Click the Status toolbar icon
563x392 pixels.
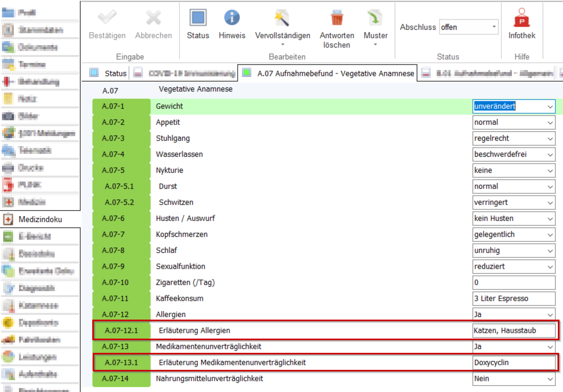tap(198, 18)
